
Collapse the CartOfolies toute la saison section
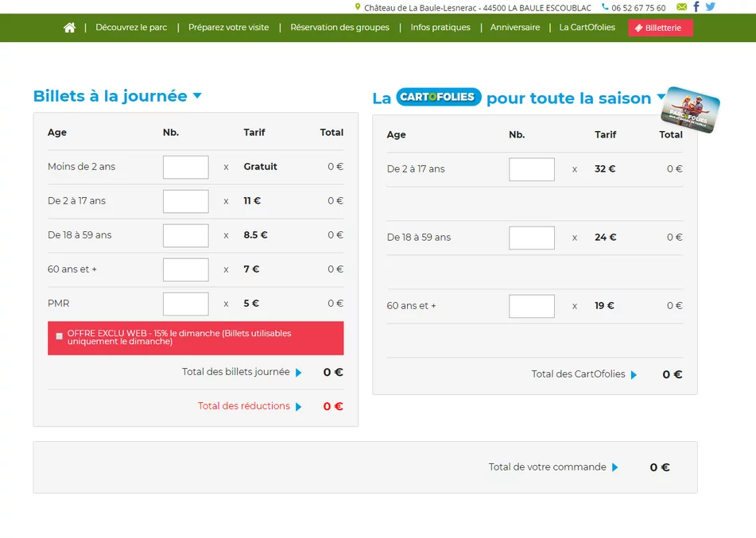coord(661,98)
